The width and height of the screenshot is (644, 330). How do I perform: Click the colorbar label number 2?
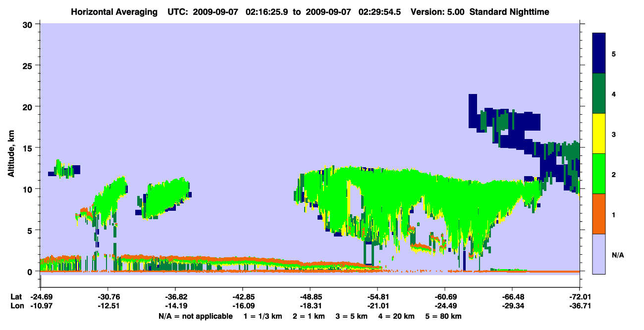tap(614, 175)
